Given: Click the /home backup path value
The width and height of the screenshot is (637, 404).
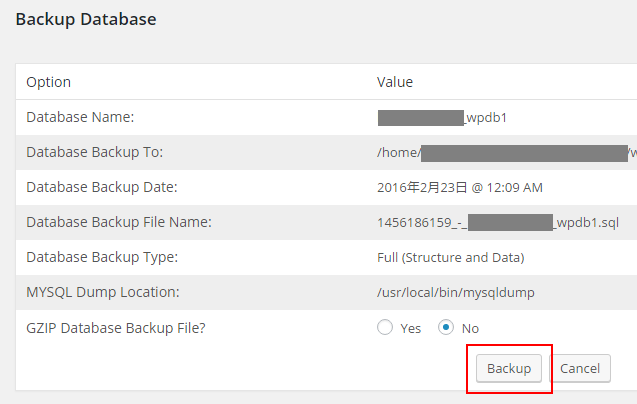Looking at the screenshot, I should [x=398, y=152].
